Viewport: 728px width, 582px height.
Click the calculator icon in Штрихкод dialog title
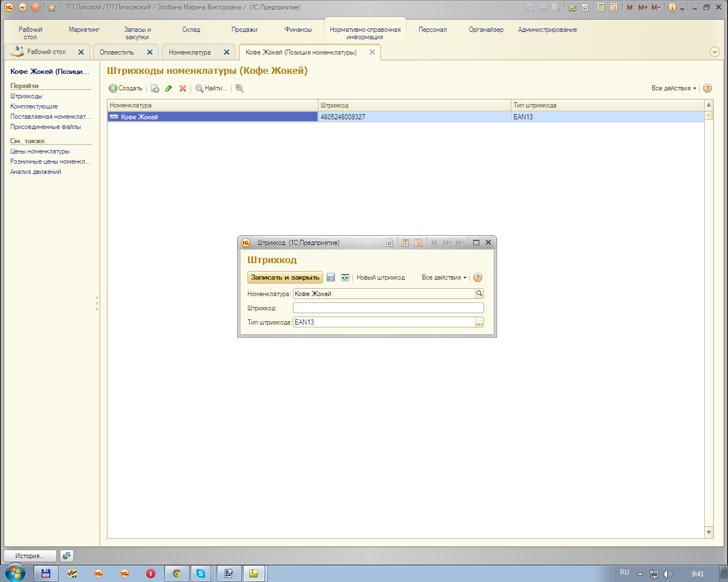pyautogui.click(x=405, y=243)
